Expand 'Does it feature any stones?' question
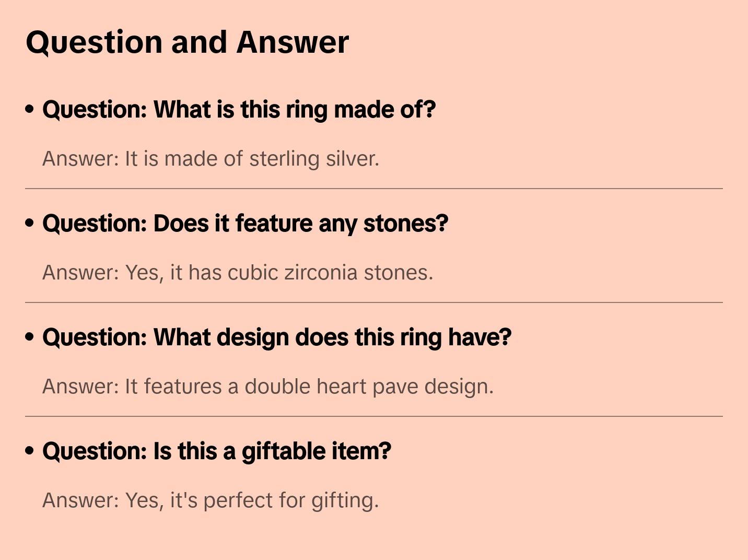 pyautogui.click(x=246, y=224)
